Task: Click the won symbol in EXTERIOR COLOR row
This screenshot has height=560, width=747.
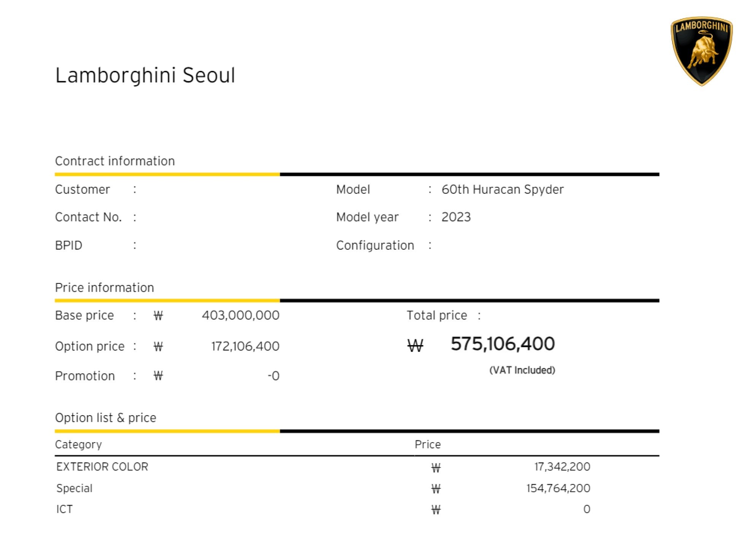Action: click(x=436, y=468)
